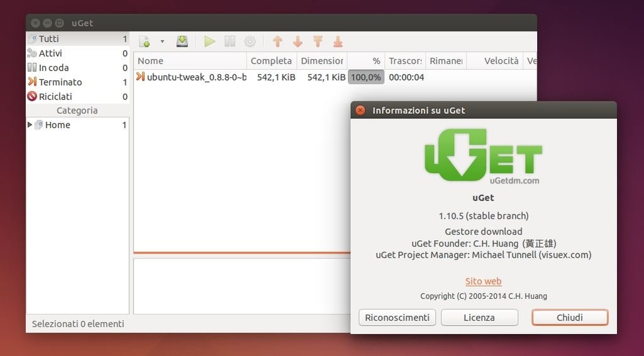Click the Completa value 542,1 KiB

276,77
